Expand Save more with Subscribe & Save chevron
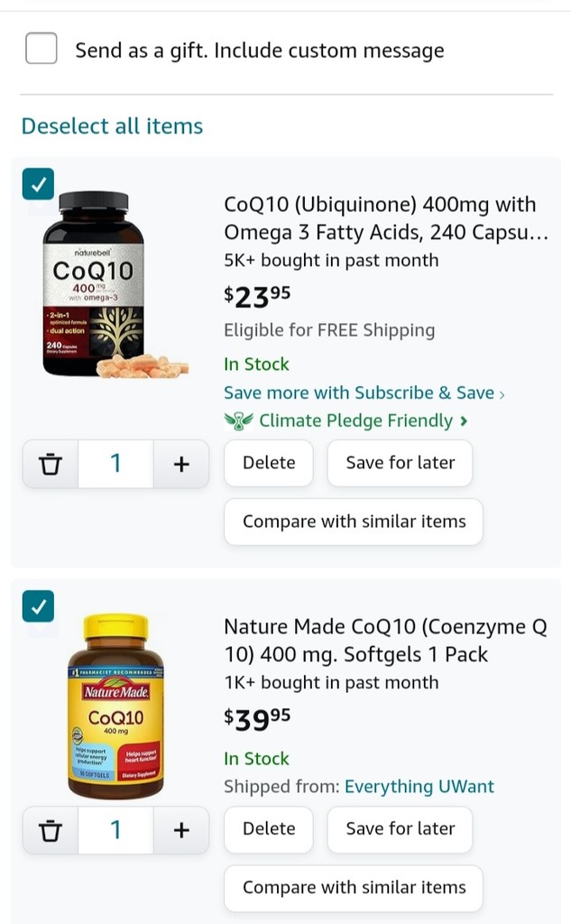Screen dimensions: 571x924 point(502,394)
